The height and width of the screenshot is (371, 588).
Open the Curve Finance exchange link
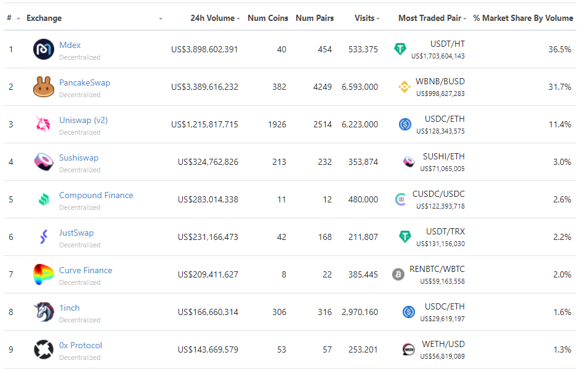pyautogui.click(x=86, y=270)
